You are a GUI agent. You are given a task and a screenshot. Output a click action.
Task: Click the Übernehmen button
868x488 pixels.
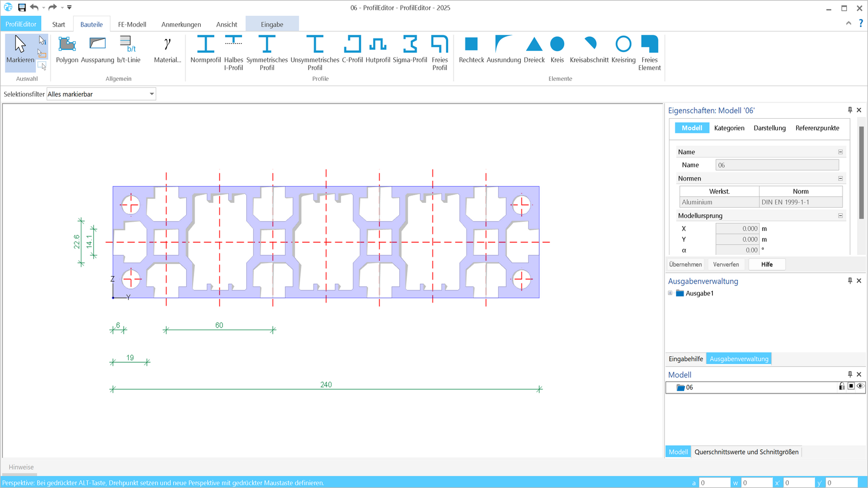point(685,265)
